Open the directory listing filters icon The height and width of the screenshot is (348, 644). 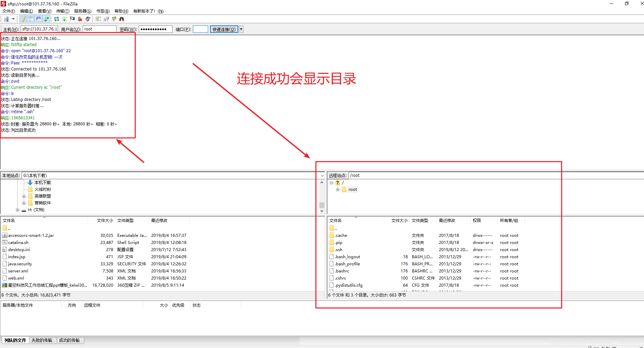point(98,19)
